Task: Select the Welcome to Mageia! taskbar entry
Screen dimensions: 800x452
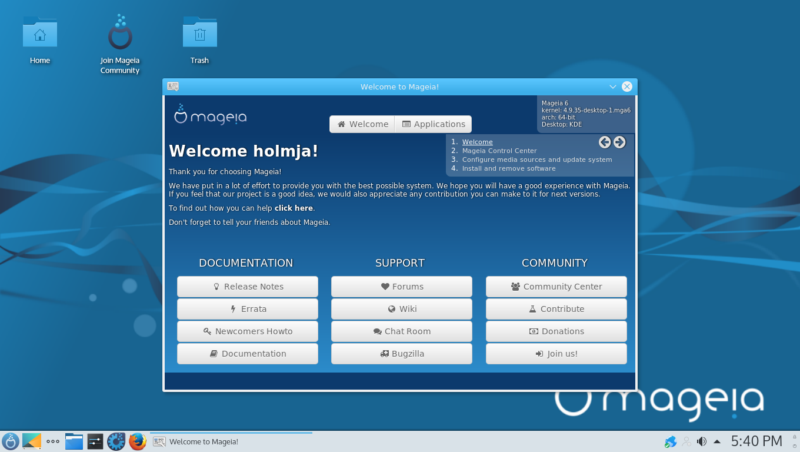Action: tap(231, 441)
